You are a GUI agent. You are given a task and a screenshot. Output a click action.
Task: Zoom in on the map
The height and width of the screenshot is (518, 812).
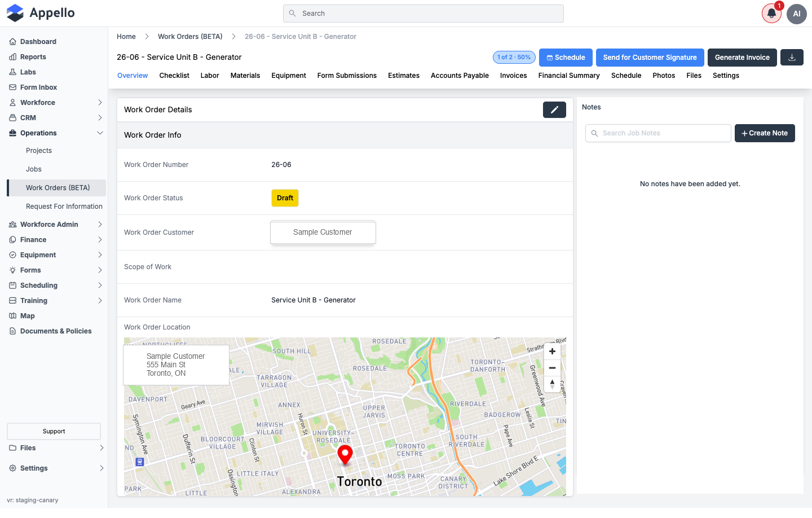pyautogui.click(x=552, y=352)
